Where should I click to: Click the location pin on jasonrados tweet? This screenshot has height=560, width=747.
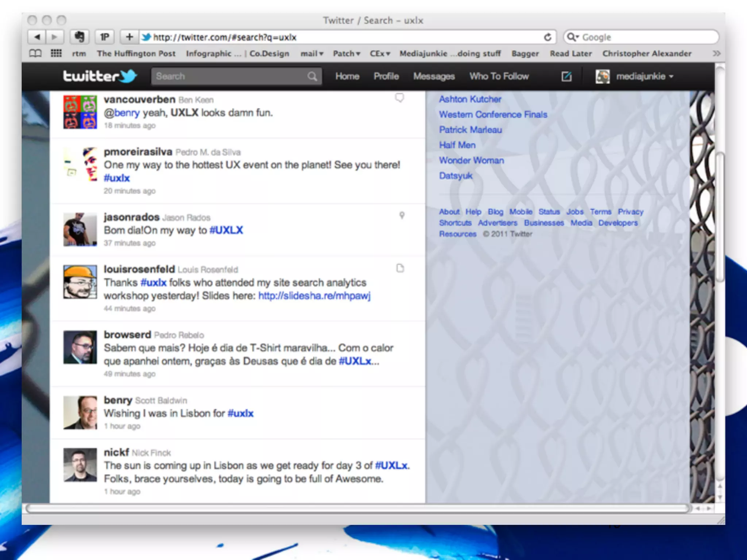pyautogui.click(x=402, y=215)
